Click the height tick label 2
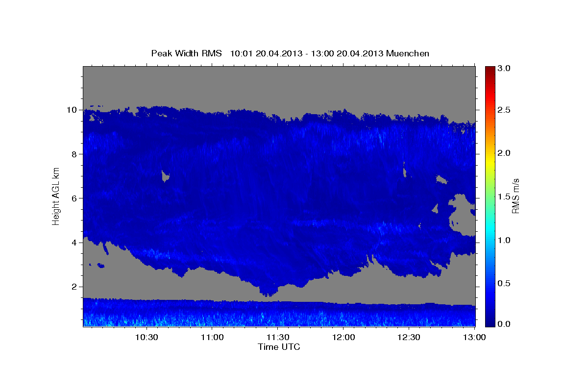 (x=74, y=287)
